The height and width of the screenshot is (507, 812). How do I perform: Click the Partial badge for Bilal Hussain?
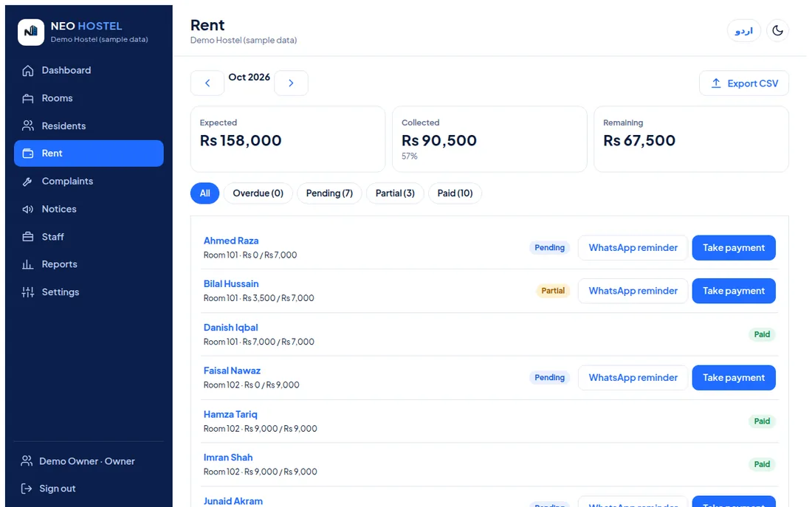(x=553, y=291)
